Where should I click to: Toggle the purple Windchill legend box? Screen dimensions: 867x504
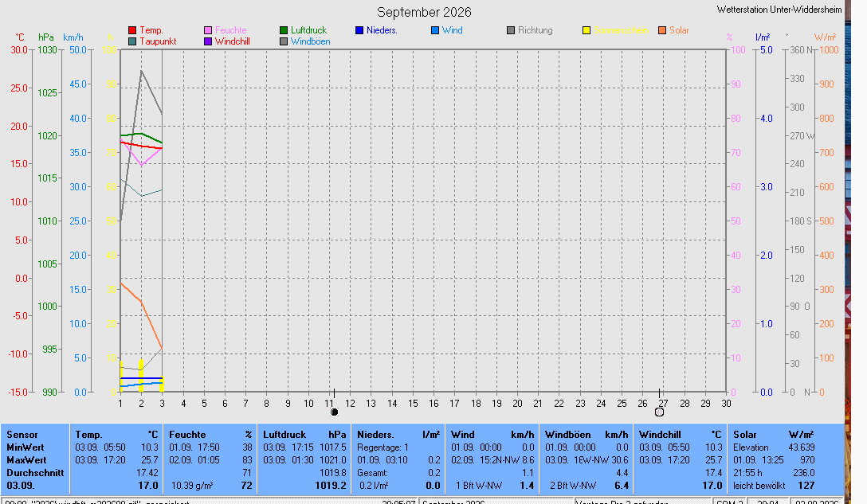click(208, 41)
